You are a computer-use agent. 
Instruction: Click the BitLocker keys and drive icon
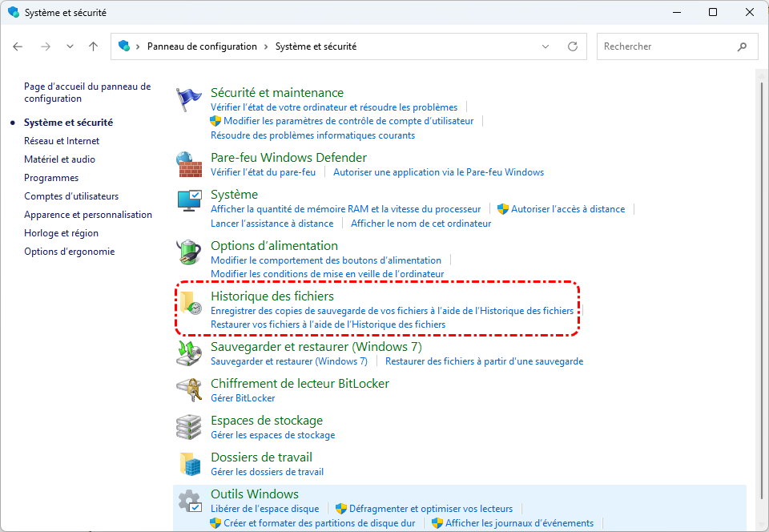[x=189, y=390]
